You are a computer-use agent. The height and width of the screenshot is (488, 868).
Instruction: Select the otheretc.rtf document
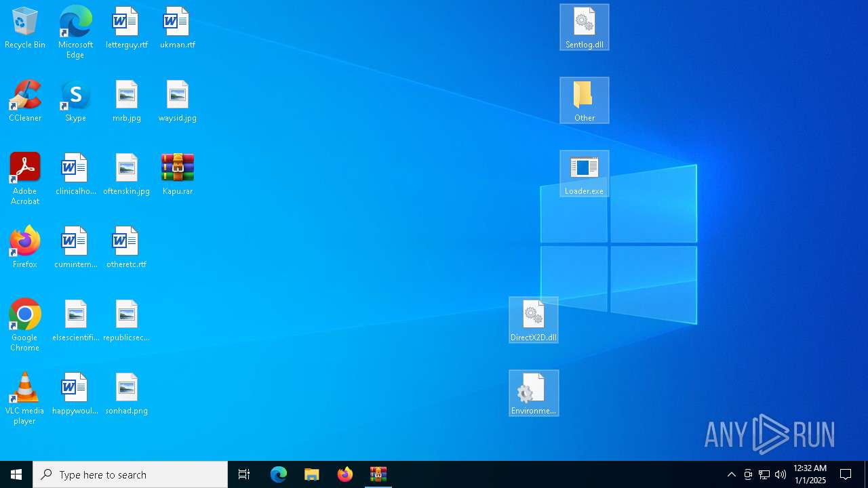127,247
